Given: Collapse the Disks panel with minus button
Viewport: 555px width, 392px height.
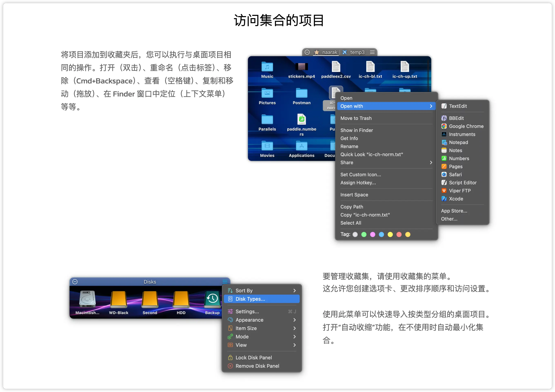Looking at the screenshot, I should click(x=75, y=281).
